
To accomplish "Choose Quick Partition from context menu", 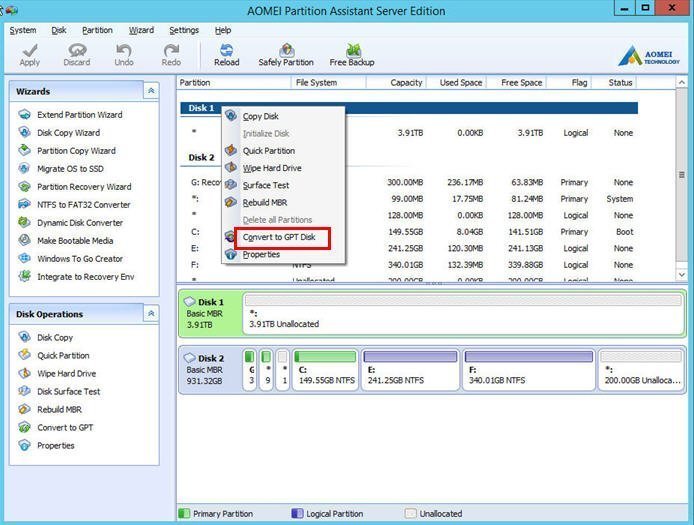I will coord(283,151).
